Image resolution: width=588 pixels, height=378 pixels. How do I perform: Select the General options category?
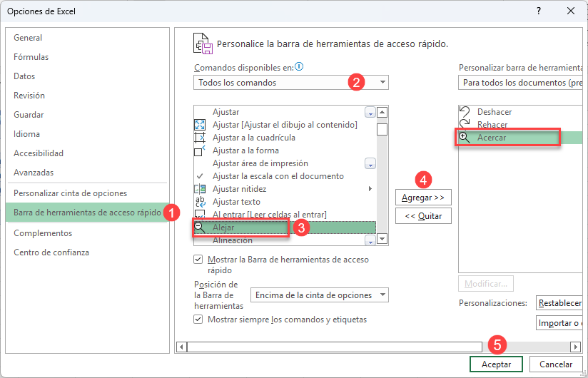coord(87,38)
